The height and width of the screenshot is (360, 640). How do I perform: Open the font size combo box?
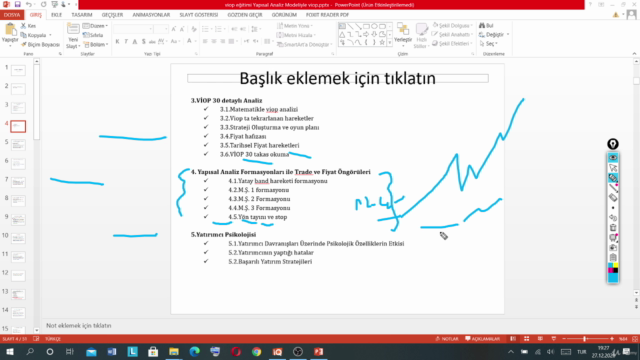tap(161, 29)
